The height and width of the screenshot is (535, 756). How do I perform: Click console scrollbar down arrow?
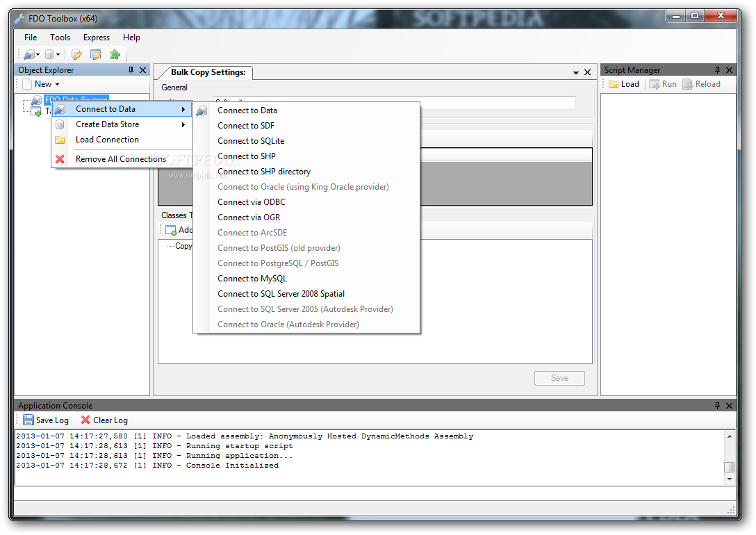tap(730, 479)
